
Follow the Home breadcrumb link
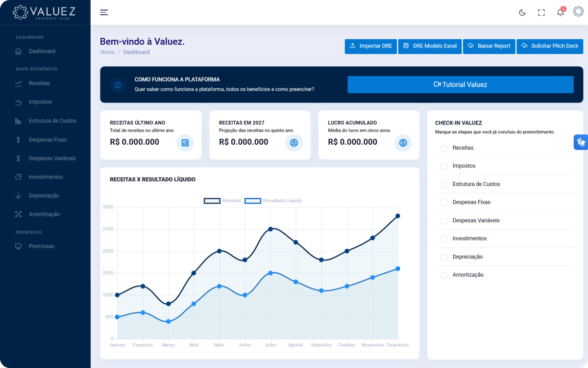[107, 52]
